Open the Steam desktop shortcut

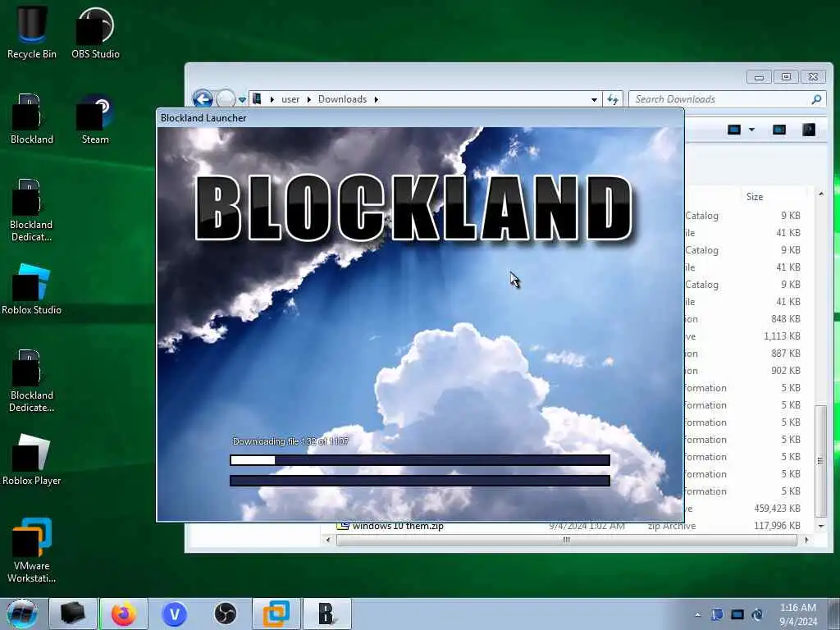[x=95, y=119]
